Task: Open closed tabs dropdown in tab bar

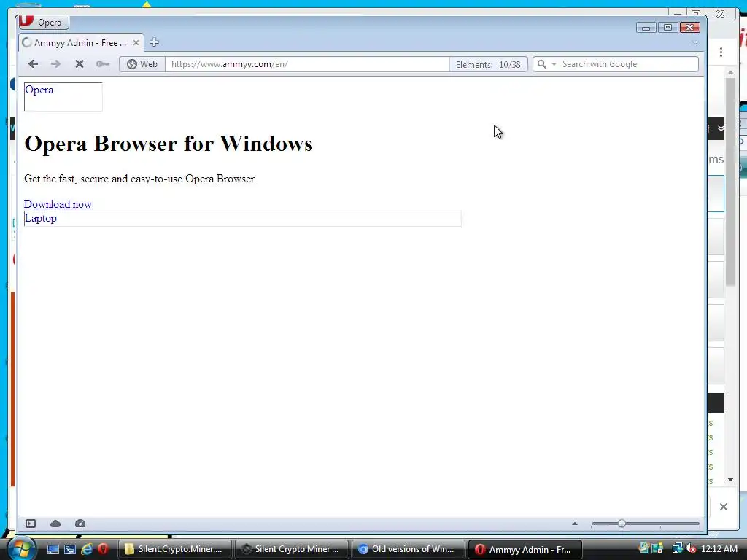Action: pos(695,42)
